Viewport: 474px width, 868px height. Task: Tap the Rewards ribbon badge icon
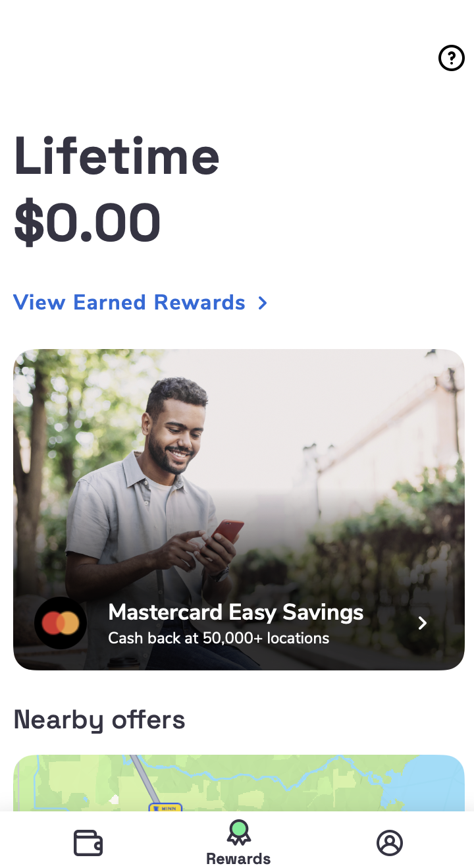[x=238, y=832]
